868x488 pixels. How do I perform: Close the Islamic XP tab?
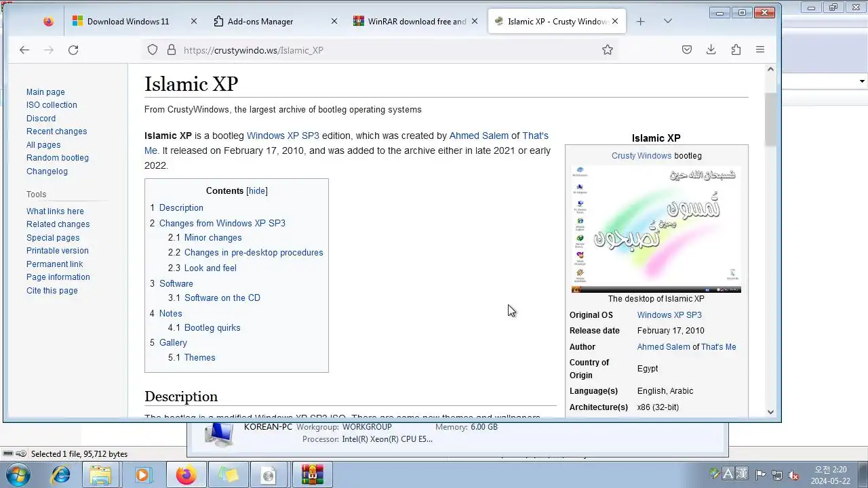[615, 21]
